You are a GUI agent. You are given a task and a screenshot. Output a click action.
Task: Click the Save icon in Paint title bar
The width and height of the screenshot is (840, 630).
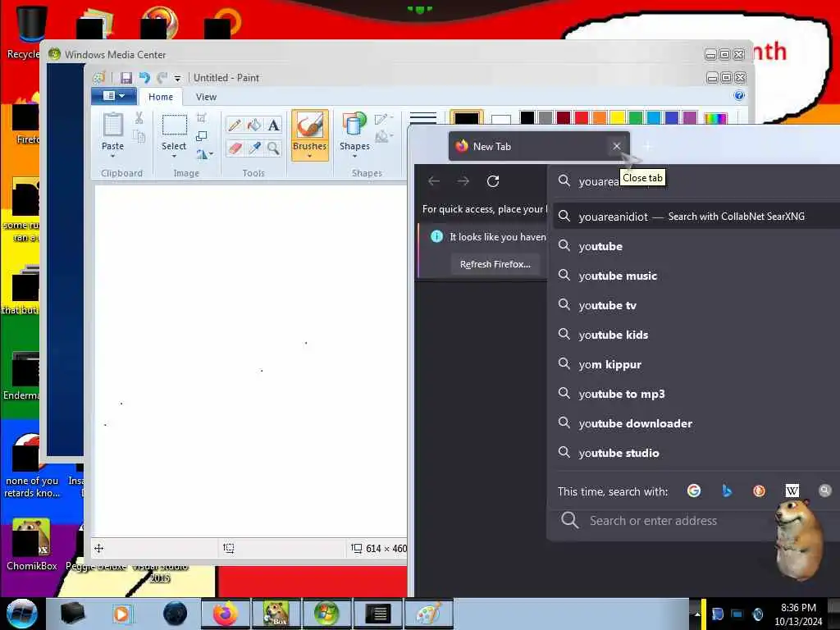pos(126,78)
